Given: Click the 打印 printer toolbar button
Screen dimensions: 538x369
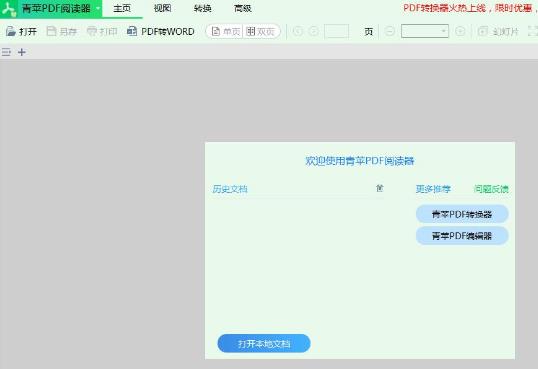Looking at the screenshot, I should (102, 32).
